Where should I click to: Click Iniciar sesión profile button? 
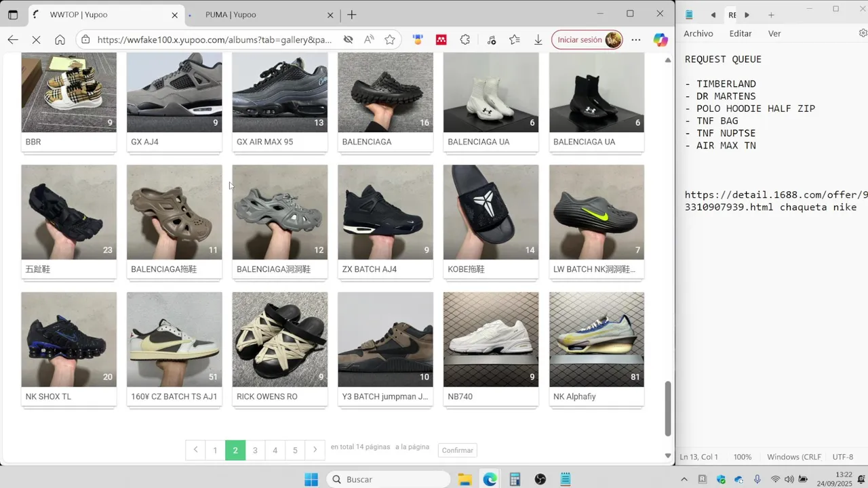[x=587, y=40]
